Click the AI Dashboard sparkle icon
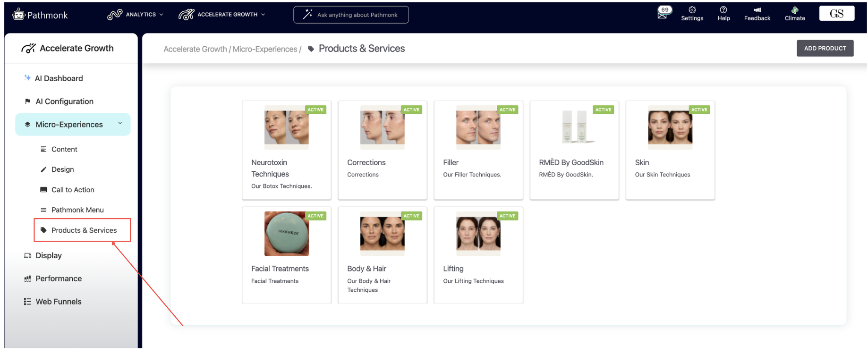The width and height of the screenshot is (868, 354). tap(27, 78)
